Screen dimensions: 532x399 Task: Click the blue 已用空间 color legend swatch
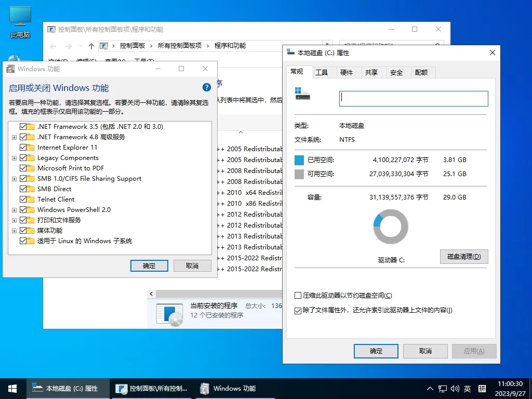(298, 159)
